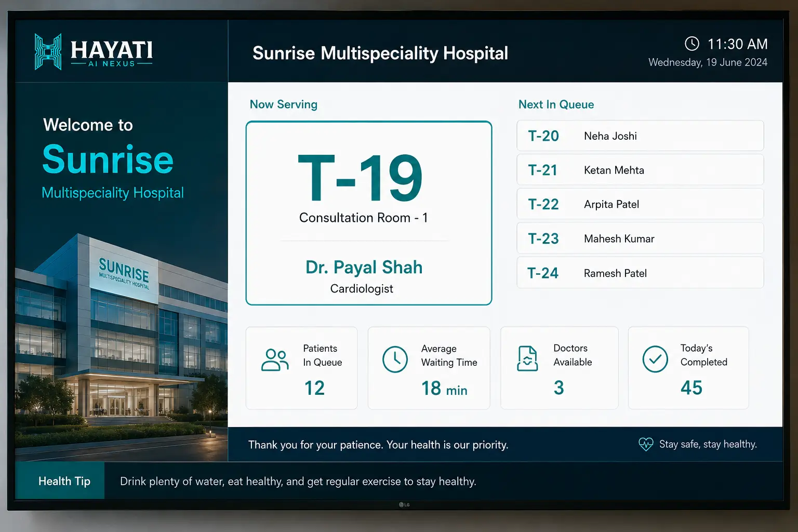This screenshot has height=532, width=798.
Task: Click the time 11:30 AM
Action: pos(737,44)
